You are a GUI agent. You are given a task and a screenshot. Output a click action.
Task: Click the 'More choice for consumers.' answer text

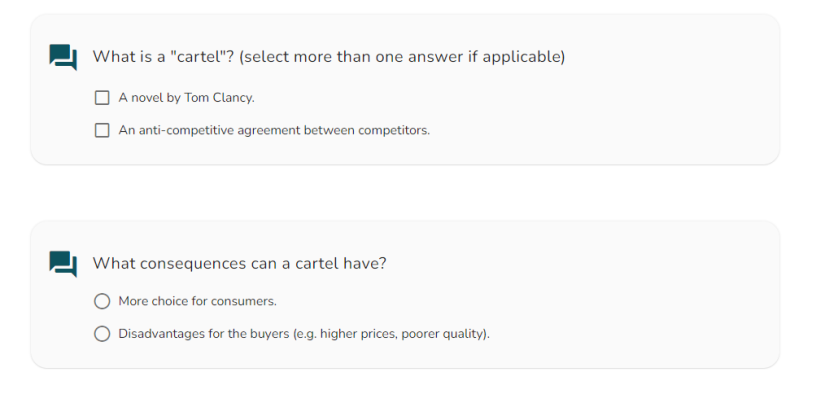[198, 302]
